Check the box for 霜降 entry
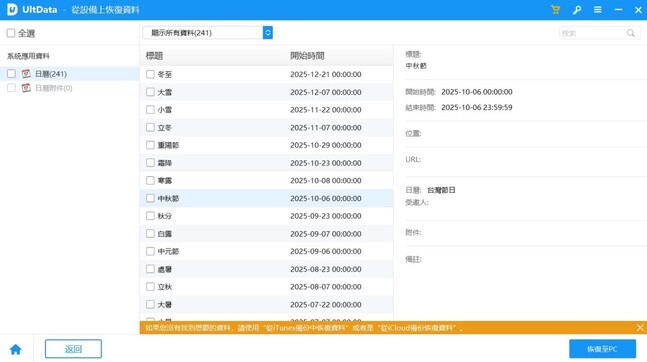 150,163
